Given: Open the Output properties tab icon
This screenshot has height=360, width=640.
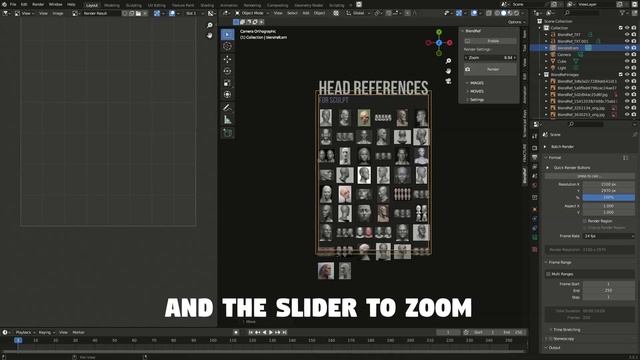Looking at the screenshot, I should pyautogui.click(x=535, y=158).
